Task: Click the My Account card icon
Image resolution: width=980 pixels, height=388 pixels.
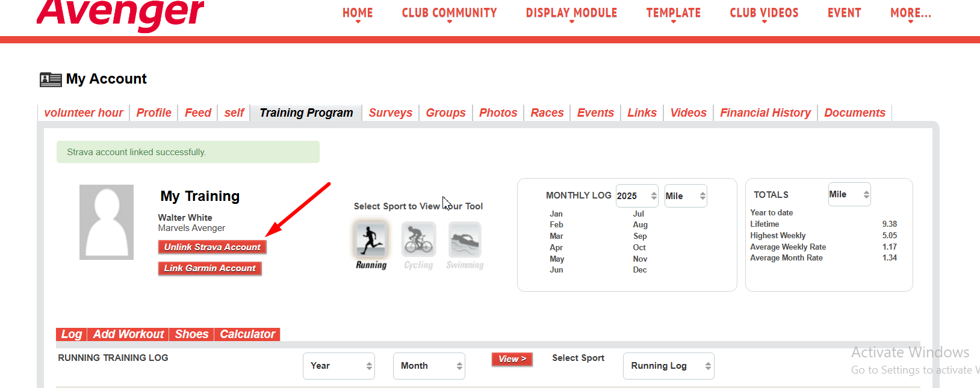Action: tap(51, 79)
